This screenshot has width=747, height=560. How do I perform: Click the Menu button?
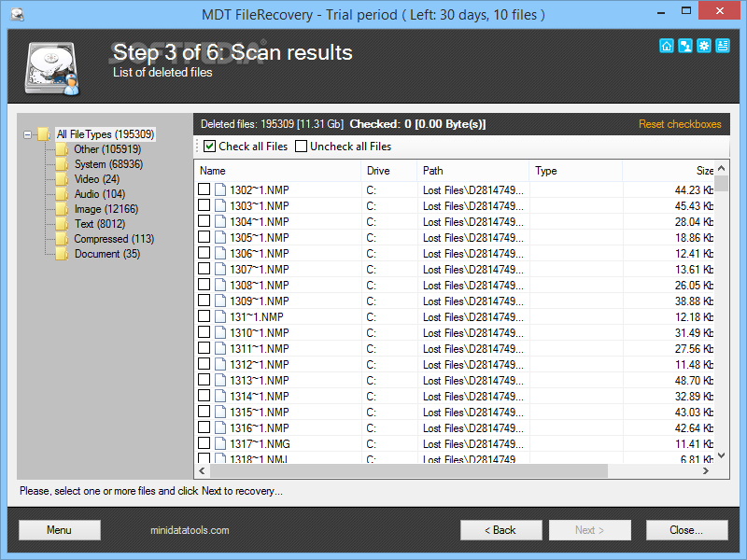tap(60, 530)
